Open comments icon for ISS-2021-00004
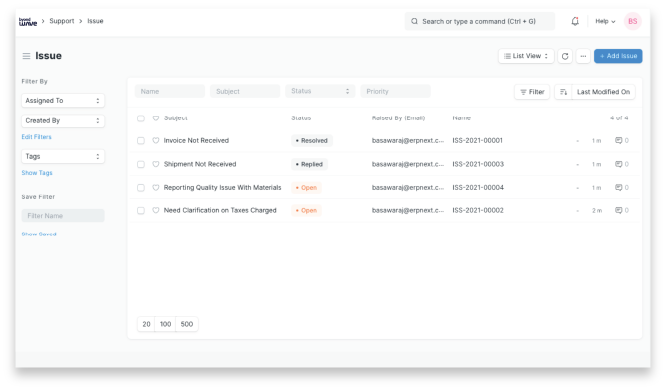Viewport: 666px width, 390px height. [x=618, y=187]
